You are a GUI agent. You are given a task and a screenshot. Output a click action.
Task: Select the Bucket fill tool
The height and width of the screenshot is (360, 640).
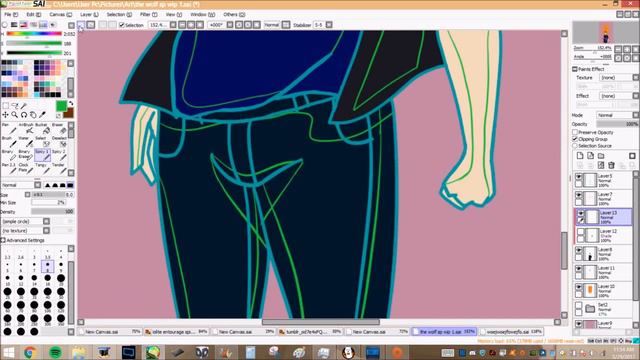pyautogui.click(x=42, y=128)
